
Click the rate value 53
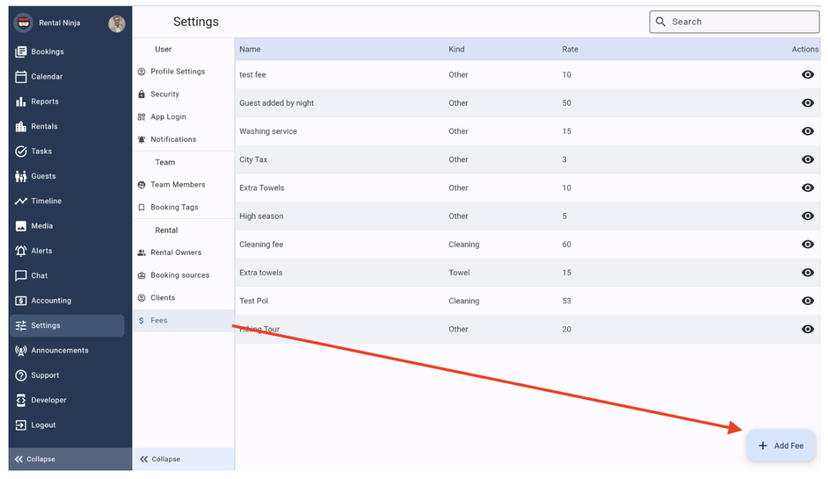coord(567,301)
